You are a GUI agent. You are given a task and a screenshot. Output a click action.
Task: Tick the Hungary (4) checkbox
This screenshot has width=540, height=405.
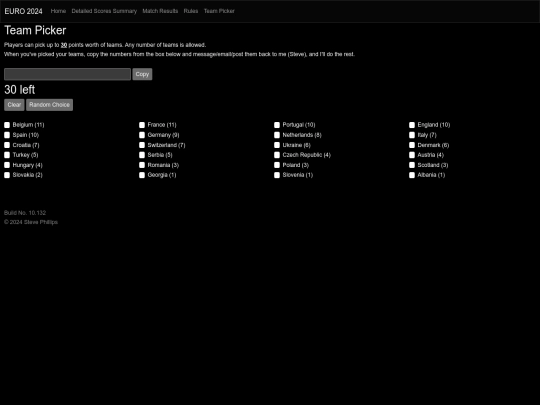point(7,165)
